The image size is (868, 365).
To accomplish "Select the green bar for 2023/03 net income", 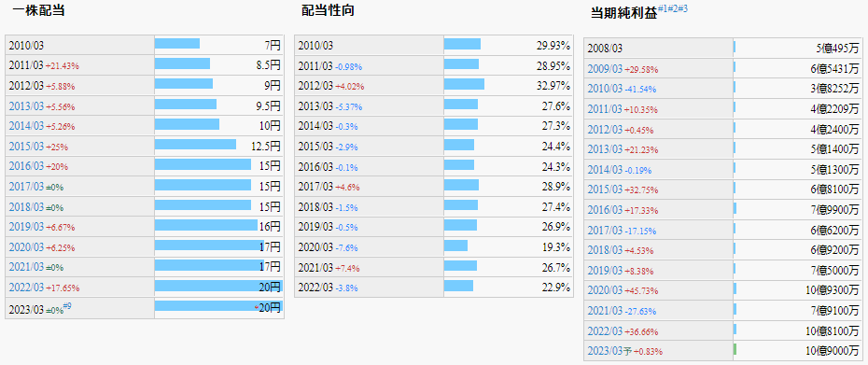I will click(735, 349).
